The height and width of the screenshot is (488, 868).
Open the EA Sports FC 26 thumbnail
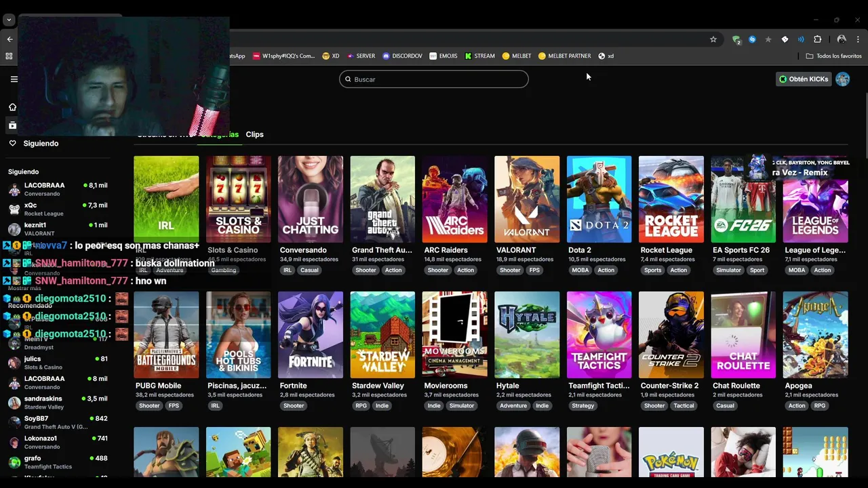743,199
